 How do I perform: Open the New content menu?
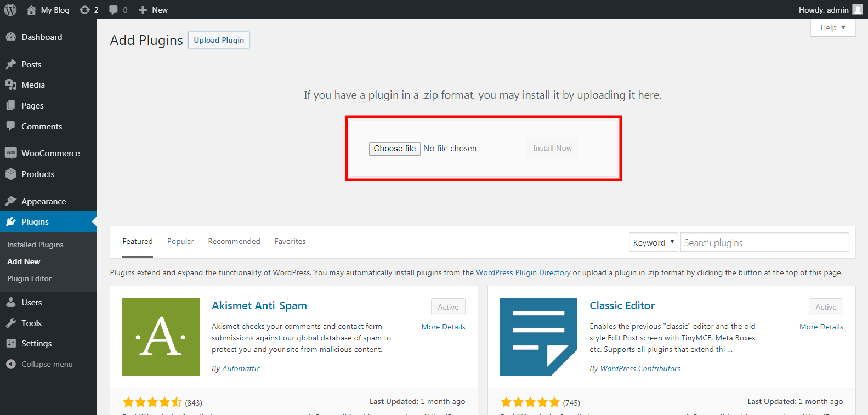pyautogui.click(x=153, y=10)
